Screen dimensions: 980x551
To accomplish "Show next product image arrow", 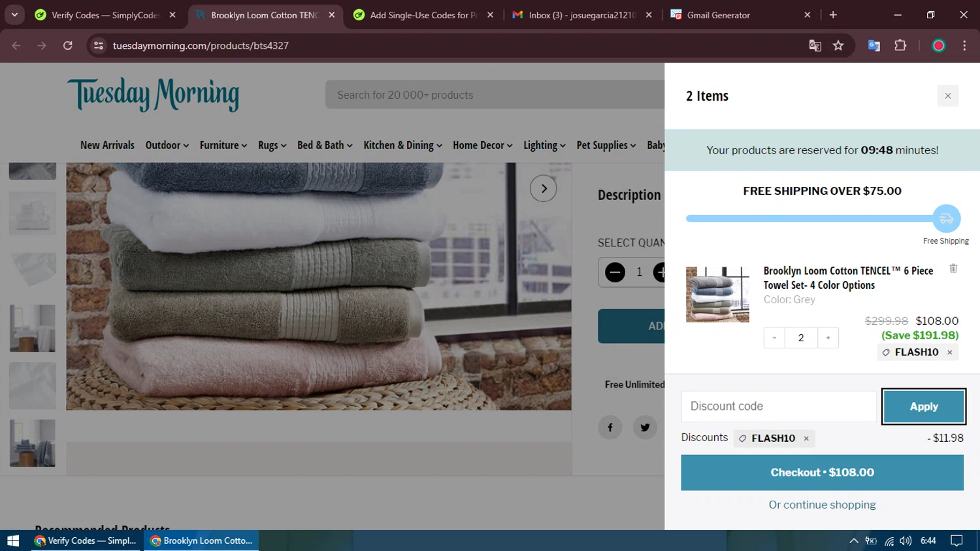I will click(544, 189).
